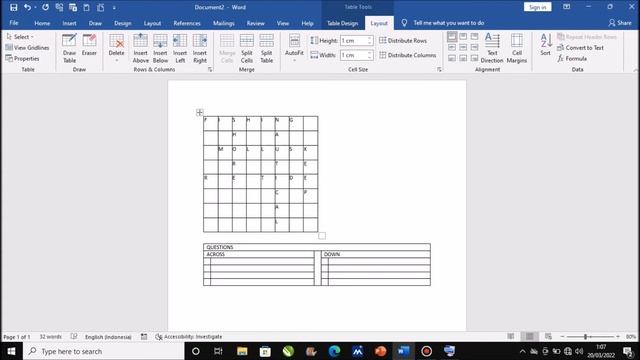Click the Split Cells icon
Viewport: 640px width, 360px height.
(x=247, y=48)
